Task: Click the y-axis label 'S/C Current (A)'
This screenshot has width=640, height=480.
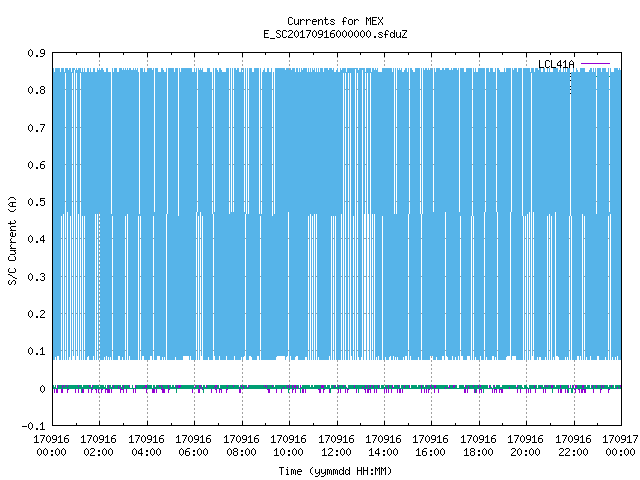Action: pos(13,241)
